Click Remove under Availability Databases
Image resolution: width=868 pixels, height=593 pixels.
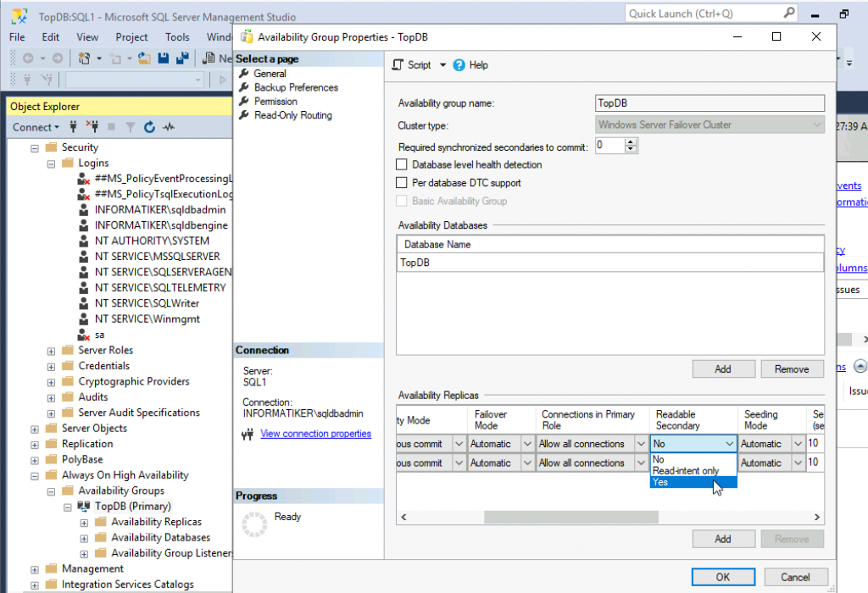[x=792, y=369]
